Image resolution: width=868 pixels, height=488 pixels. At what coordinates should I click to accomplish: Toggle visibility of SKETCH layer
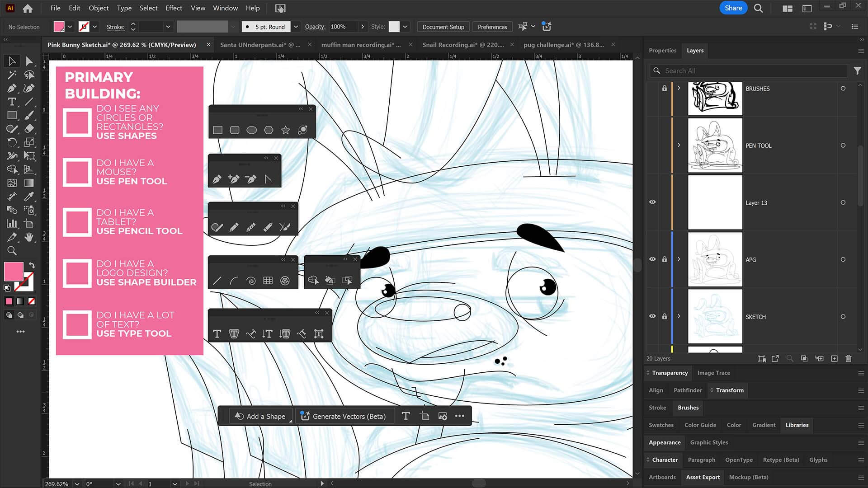652,316
